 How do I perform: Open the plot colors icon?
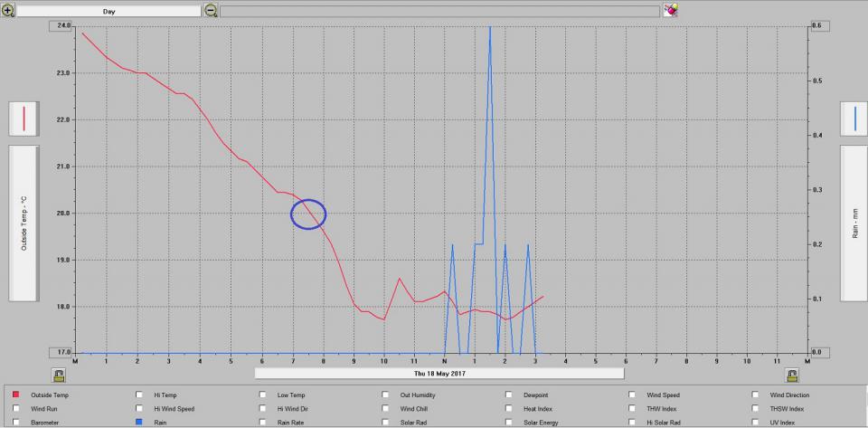671,11
